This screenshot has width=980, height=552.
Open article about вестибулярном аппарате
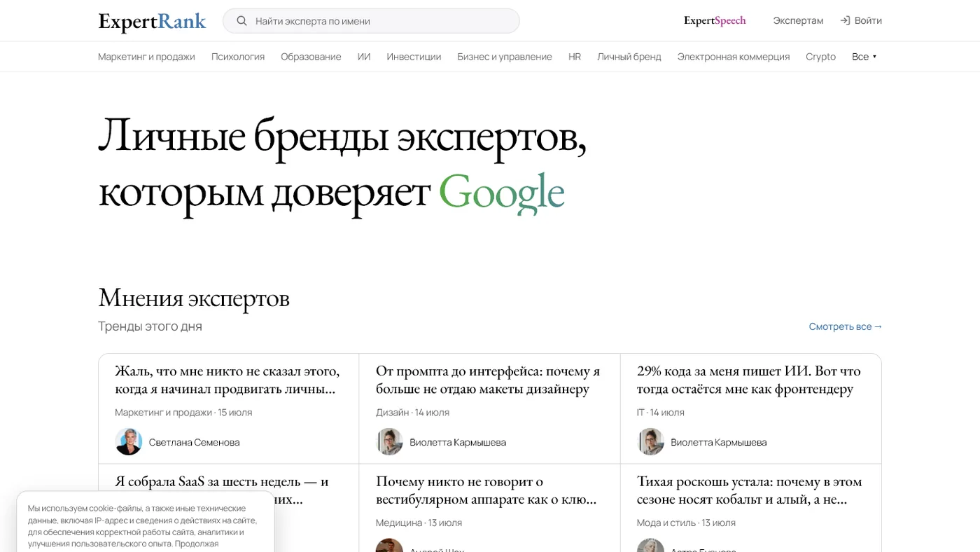pos(486,490)
